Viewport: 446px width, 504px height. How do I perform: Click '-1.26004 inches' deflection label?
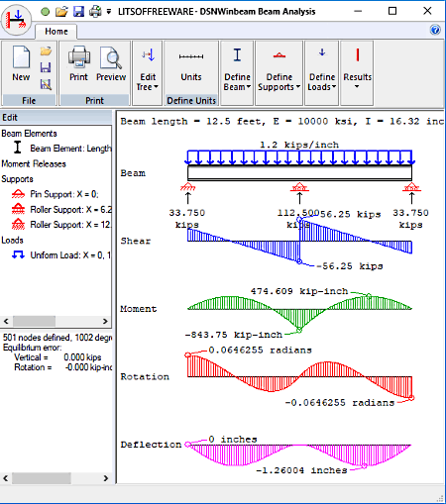pyautogui.click(x=301, y=470)
